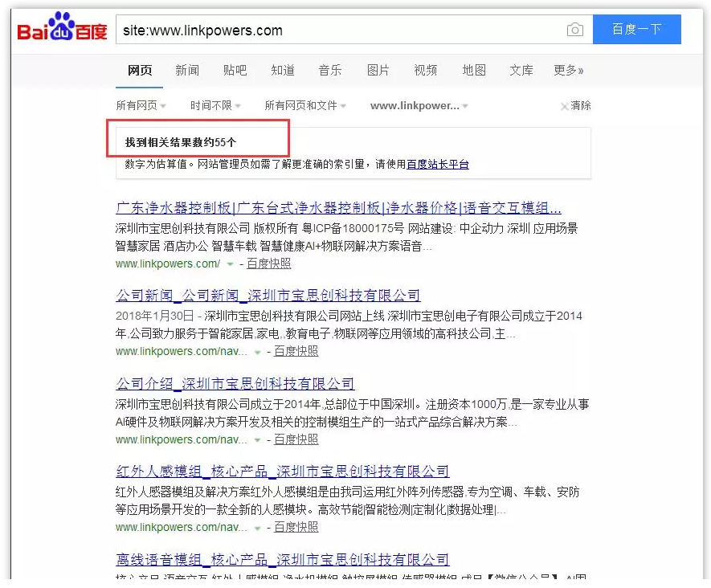
Task: Go to the 知道 tab
Action: (283, 70)
